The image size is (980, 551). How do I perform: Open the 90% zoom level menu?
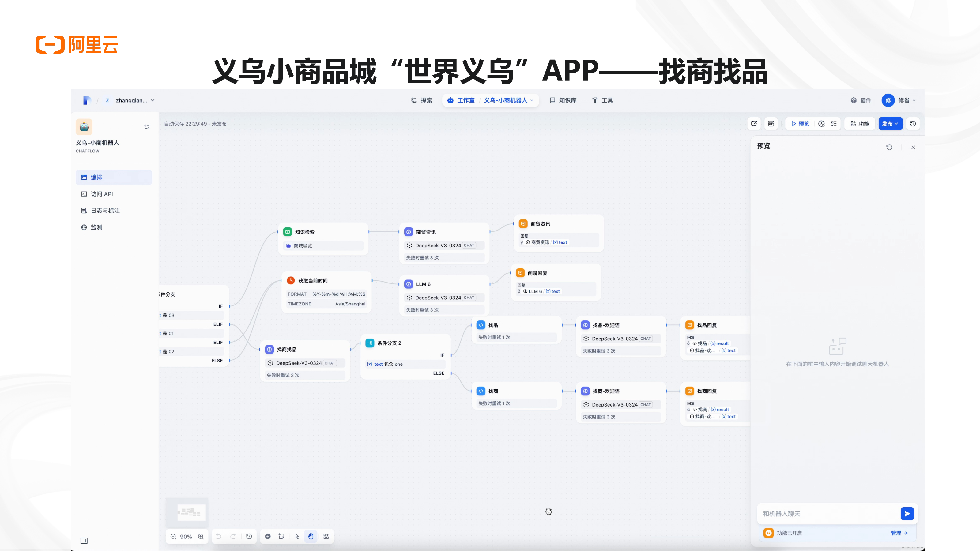click(x=186, y=537)
